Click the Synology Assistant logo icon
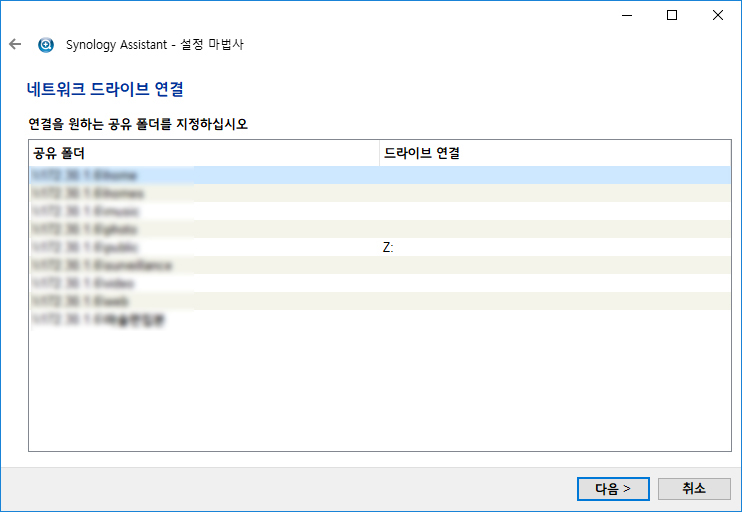The image size is (742, 512). 46,45
